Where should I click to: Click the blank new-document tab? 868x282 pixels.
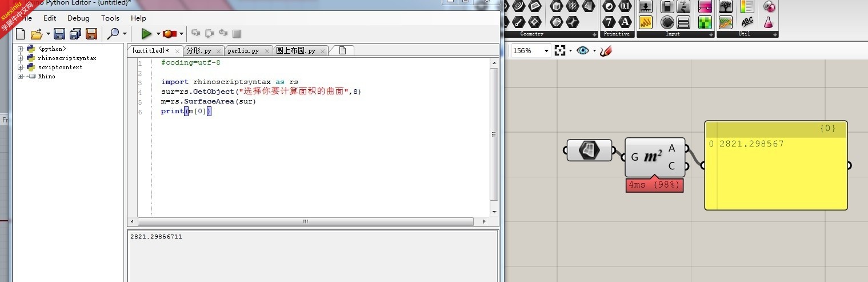[343, 50]
